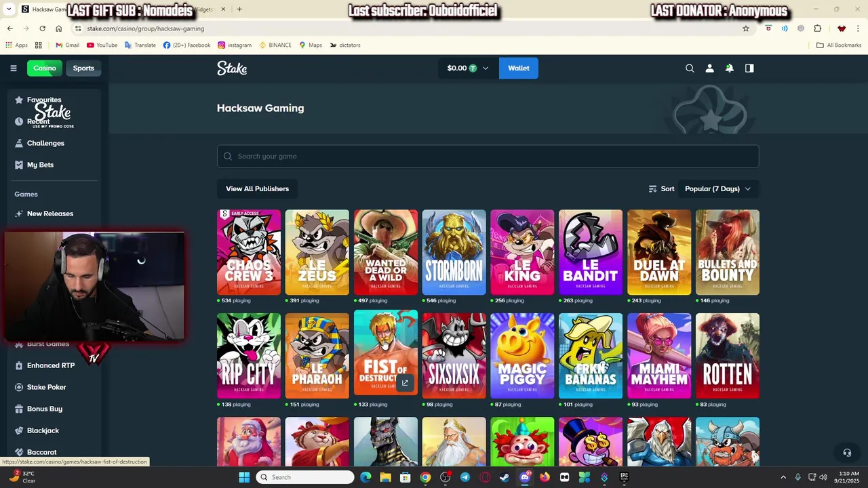The height and width of the screenshot is (488, 868).
Task: Toggle the right side panel icon
Action: [749, 68]
